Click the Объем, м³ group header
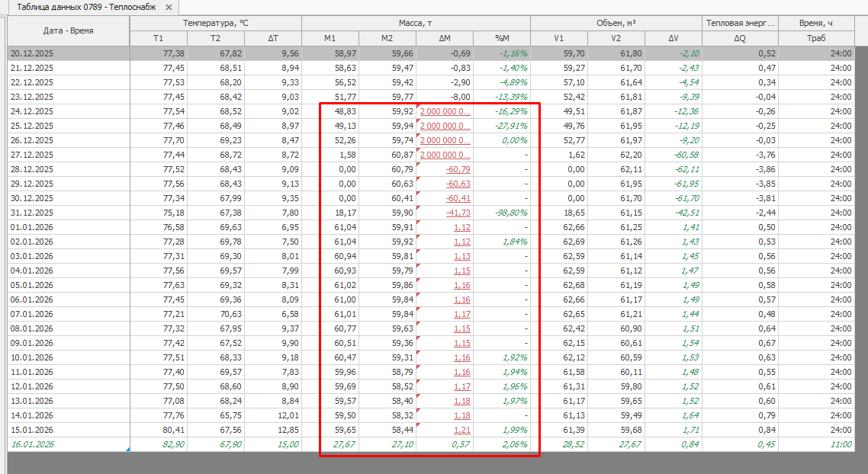This screenshot has width=868, height=474. coord(616,24)
